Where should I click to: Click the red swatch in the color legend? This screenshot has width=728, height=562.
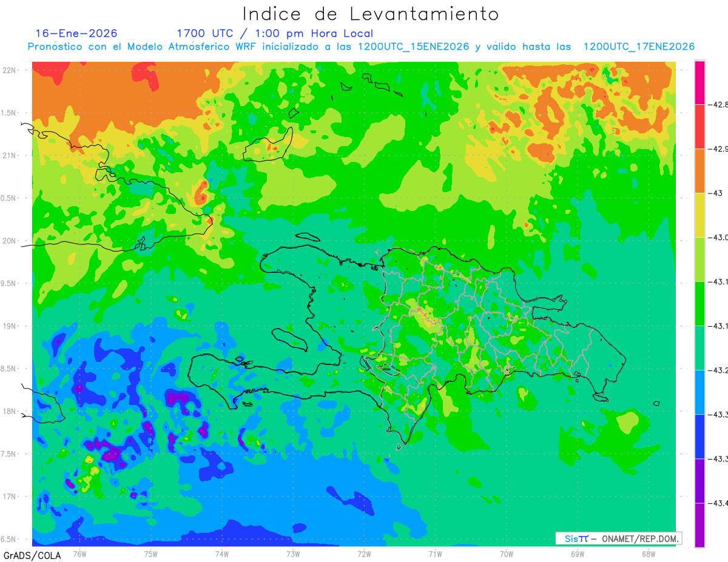(x=699, y=127)
